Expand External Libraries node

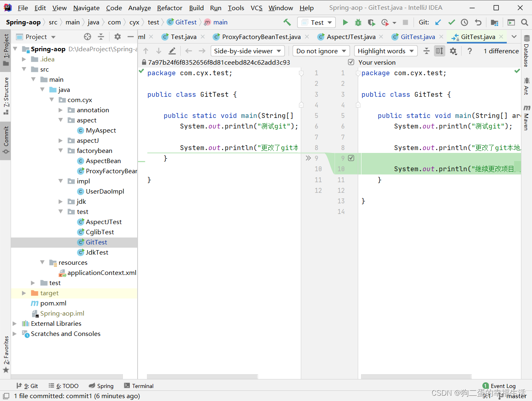pos(15,324)
